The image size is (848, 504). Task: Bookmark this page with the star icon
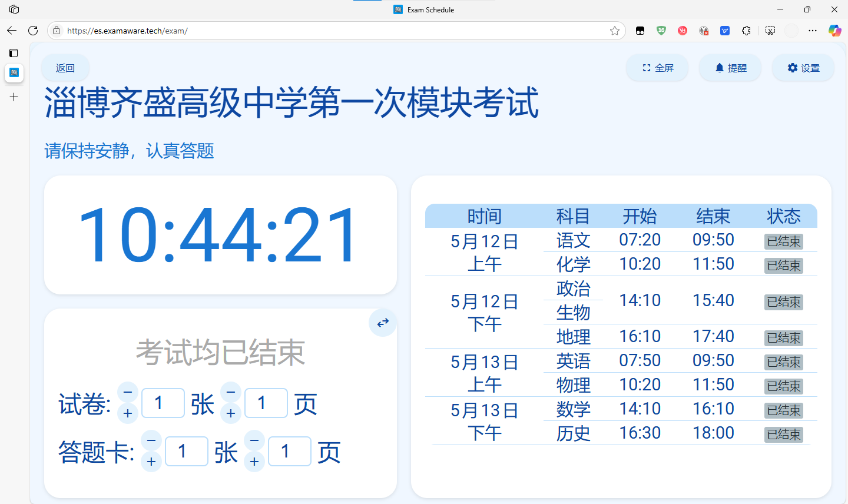[x=615, y=31]
